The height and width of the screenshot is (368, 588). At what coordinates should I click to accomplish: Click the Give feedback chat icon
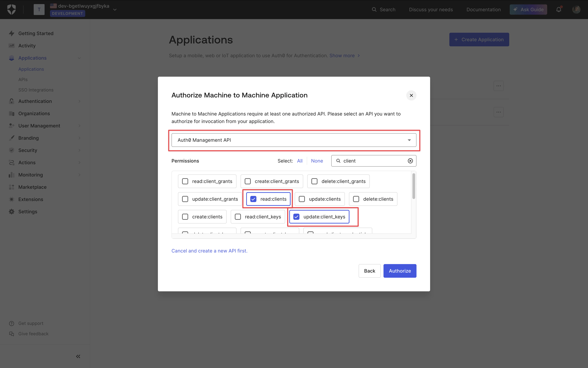pos(11,334)
